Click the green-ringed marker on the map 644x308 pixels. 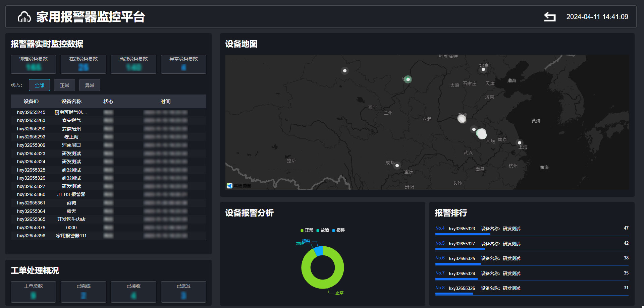coord(408,79)
